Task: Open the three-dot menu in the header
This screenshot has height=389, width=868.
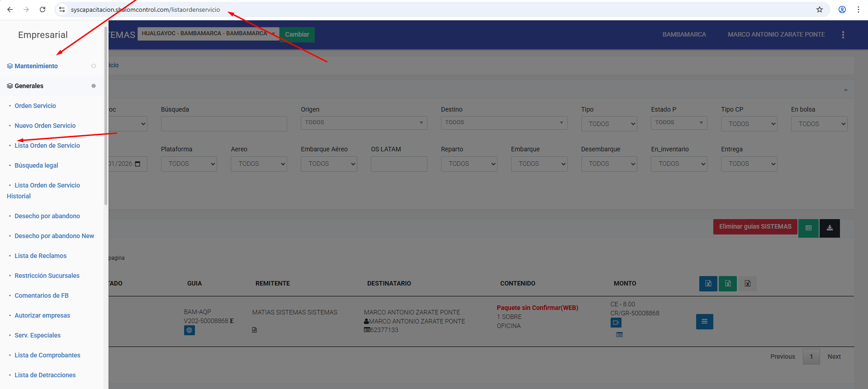Action: [843, 35]
